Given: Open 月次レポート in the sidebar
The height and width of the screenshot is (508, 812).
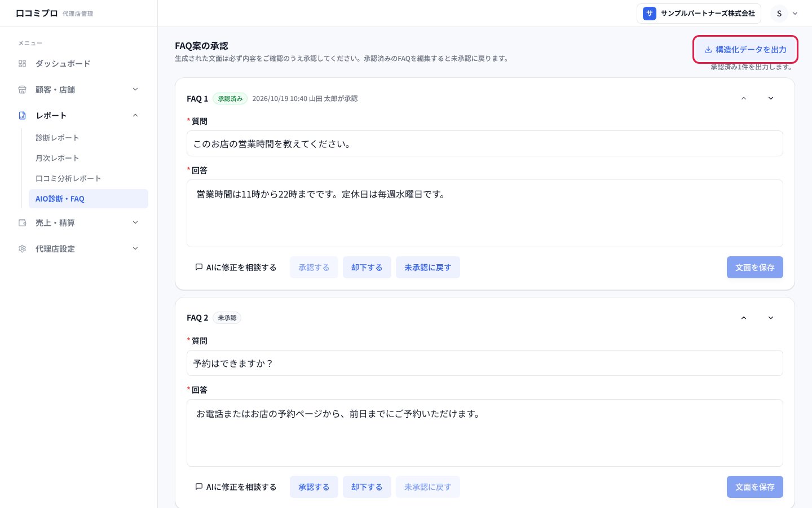Looking at the screenshot, I should click(x=89, y=158).
